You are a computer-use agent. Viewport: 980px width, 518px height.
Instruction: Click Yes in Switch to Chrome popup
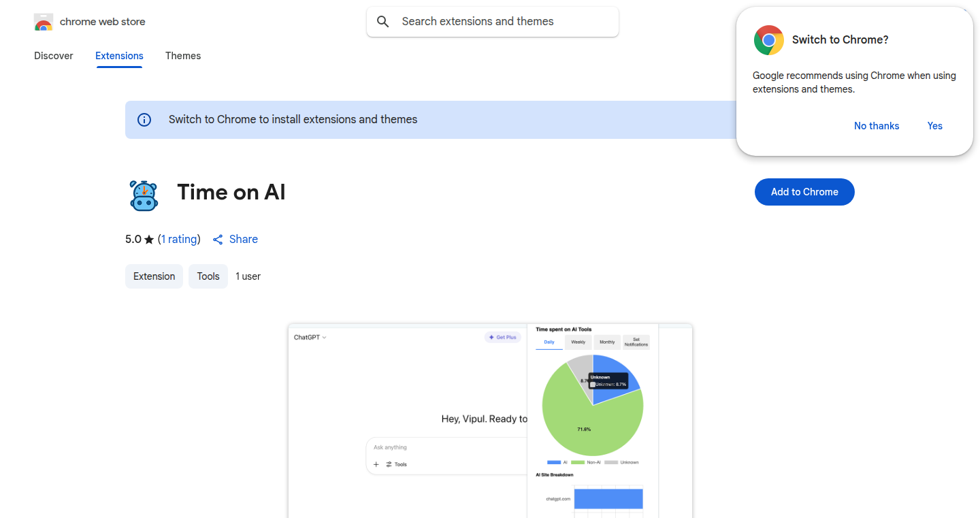935,126
